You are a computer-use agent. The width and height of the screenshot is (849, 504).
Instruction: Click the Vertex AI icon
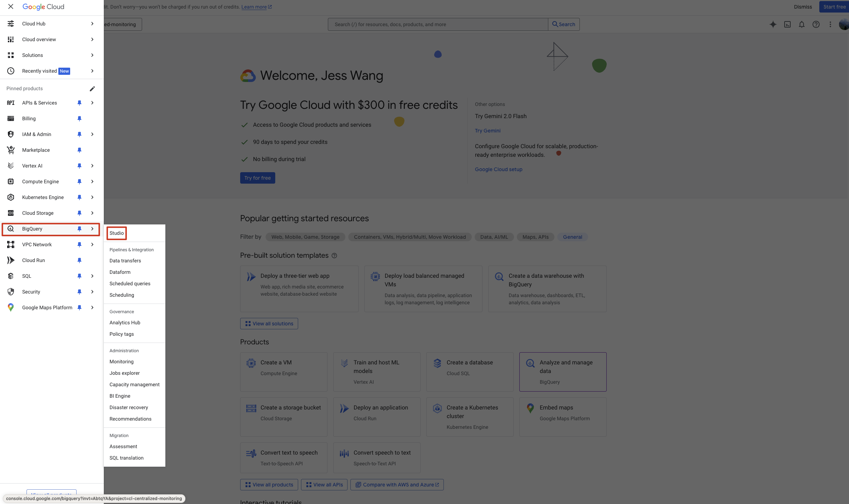11,166
